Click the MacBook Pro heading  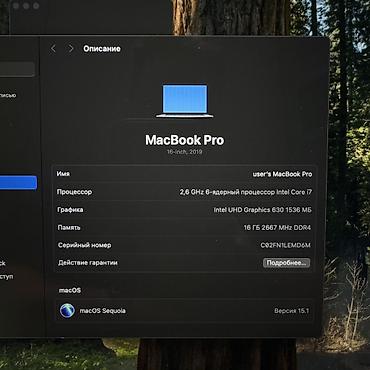185,140
